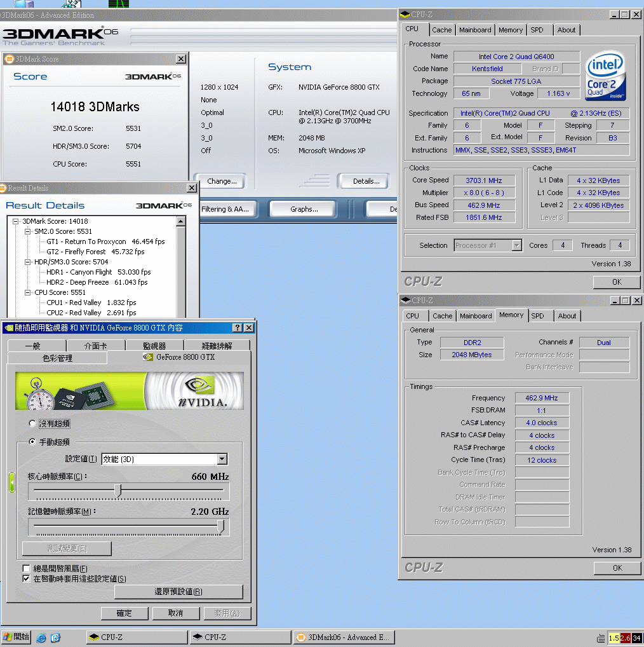The width and height of the screenshot is (644, 647).
Task: Click the green side expander handle in NVIDIA dialog
Action: point(12,482)
